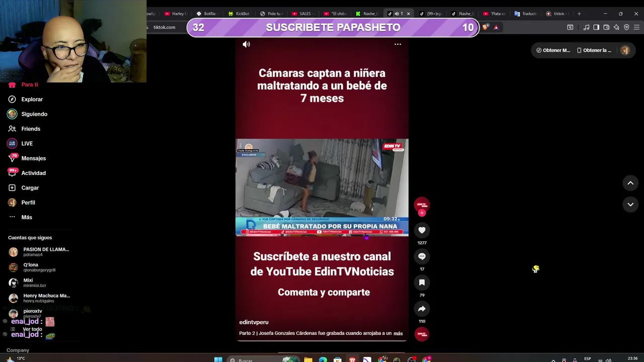Image resolution: width=644 pixels, height=362 pixels.
Task: Click the Brave shields lion icon
Action: 485,27
